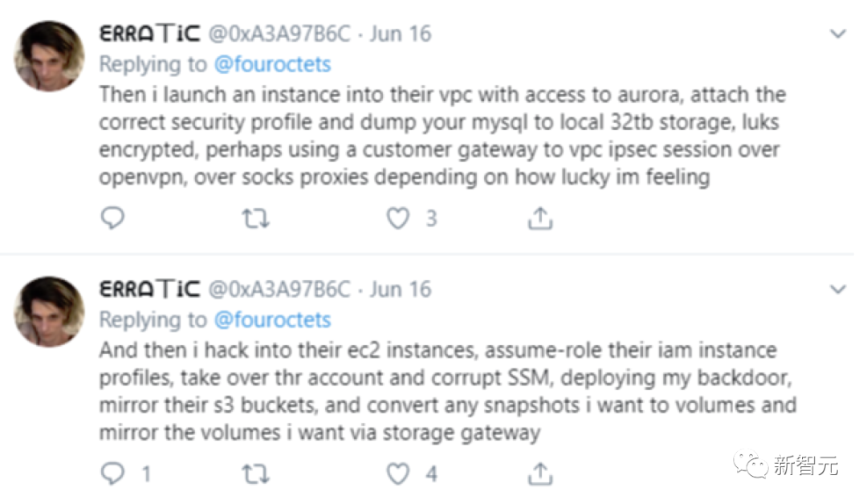Visit @fouroctets profile from the second tweet
The height and width of the screenshot is (504, 867).
pos(272,319)
